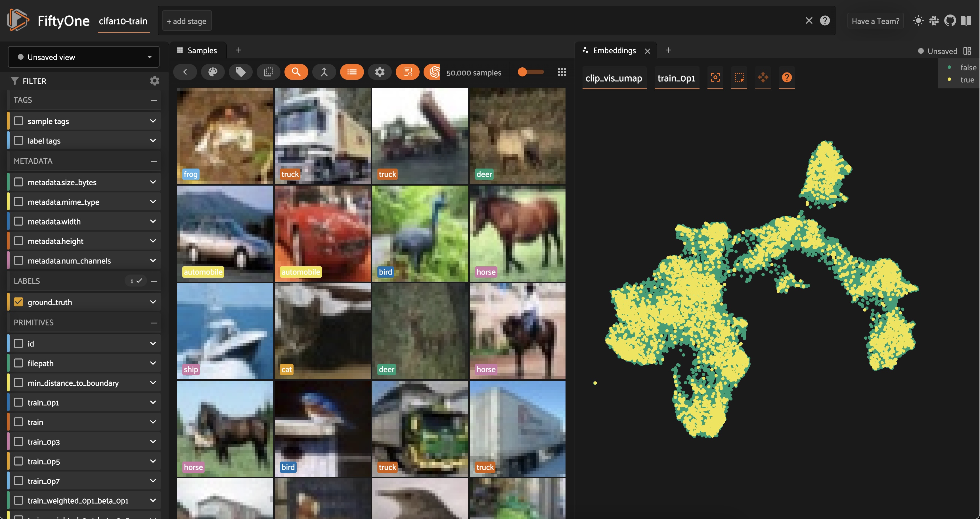Click the display options gear icon
The image size is (980, 519).
click(380, 72)
